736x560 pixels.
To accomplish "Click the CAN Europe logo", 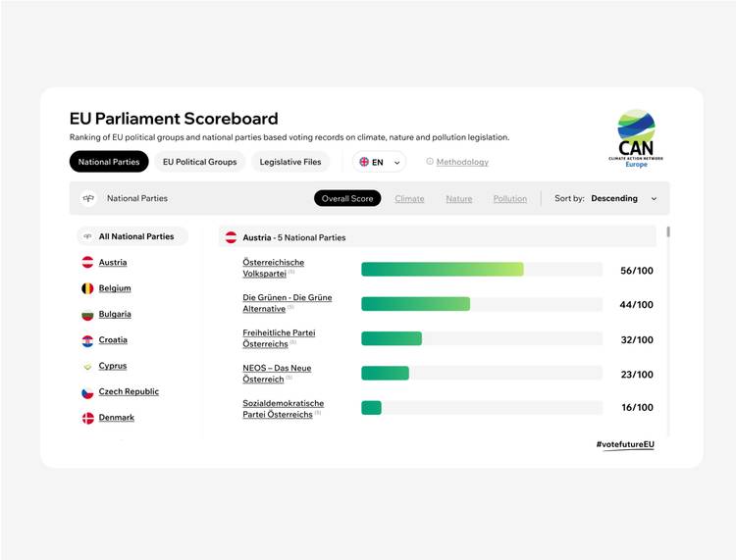I will (636, 139).
